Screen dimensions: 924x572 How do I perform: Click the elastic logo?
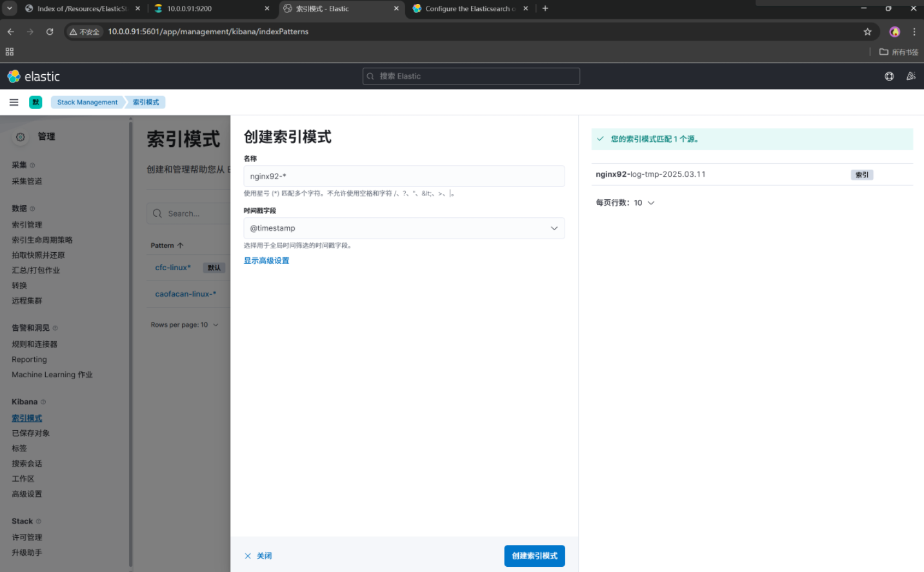pyautogui.click(x=34, y=76)
